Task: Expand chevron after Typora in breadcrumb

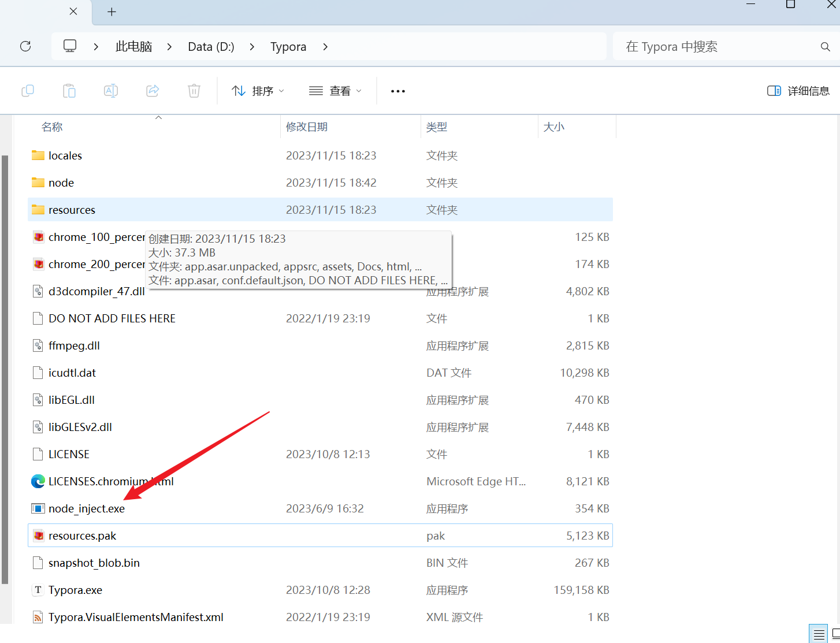Action: click(325, 47)
